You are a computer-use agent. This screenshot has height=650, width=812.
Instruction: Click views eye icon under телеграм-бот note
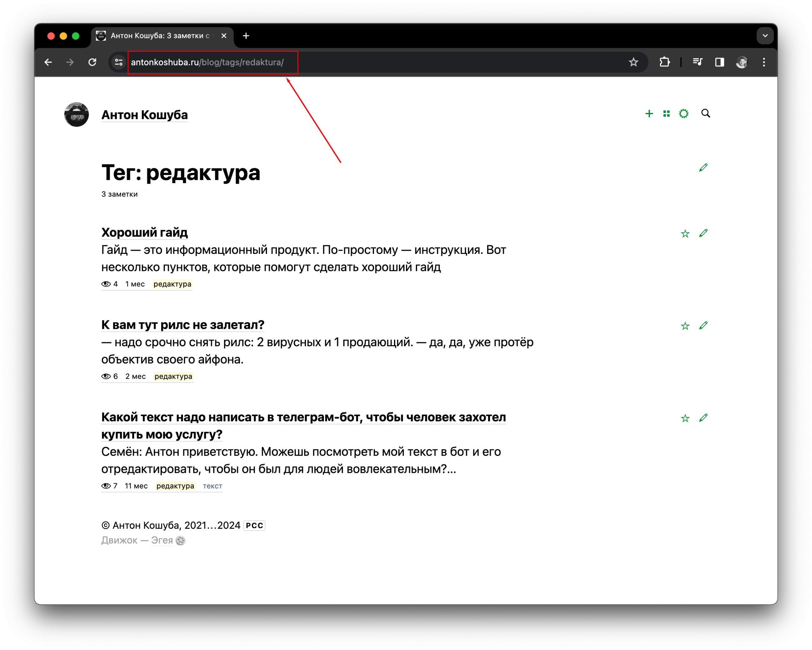106,486
